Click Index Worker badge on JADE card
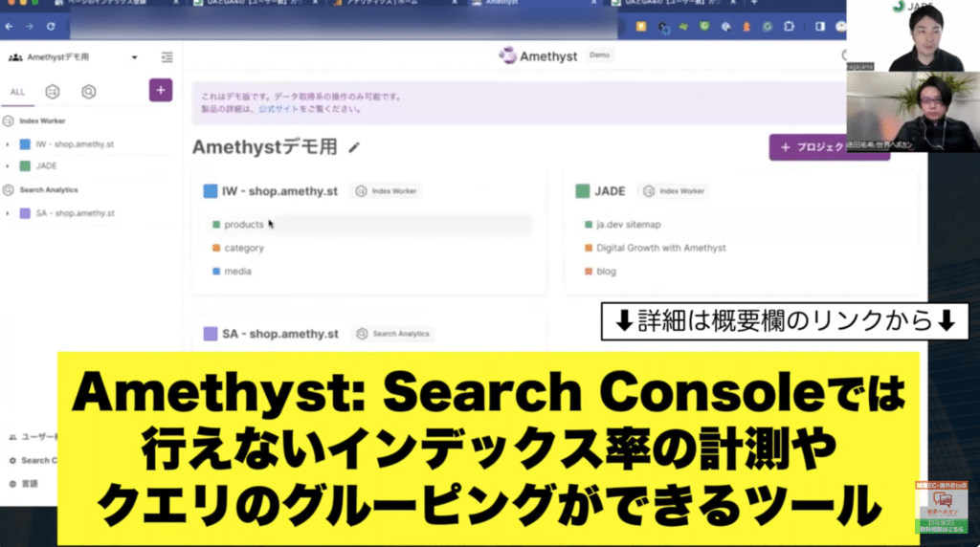 675,191
